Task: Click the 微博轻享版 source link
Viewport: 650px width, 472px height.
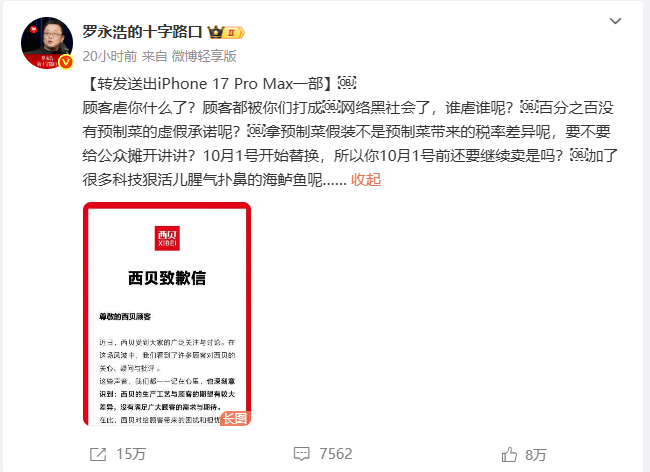Action: 204,56
